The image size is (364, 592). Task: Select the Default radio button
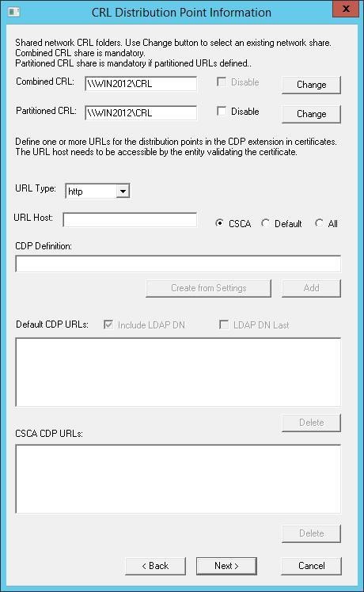265,223
